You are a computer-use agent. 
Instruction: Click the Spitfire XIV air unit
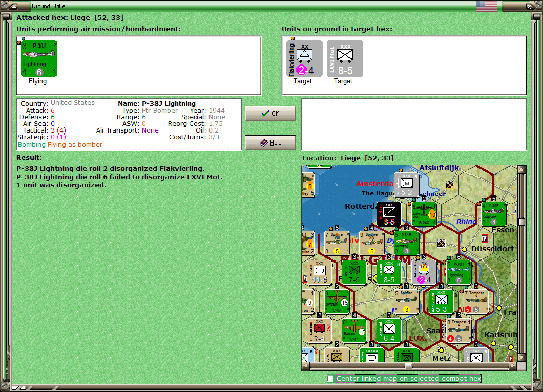[x=371, y=243]
